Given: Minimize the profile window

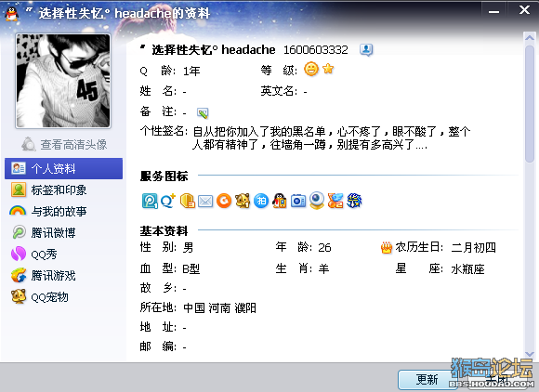Looking at the screenshot, I should tap(494, 11).
